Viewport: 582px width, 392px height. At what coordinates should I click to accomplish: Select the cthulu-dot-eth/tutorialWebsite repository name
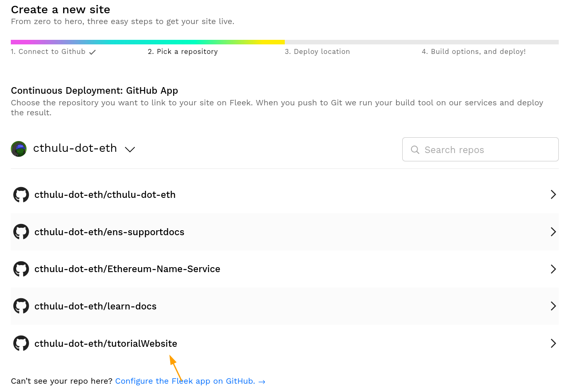click(x=106, y=343)
